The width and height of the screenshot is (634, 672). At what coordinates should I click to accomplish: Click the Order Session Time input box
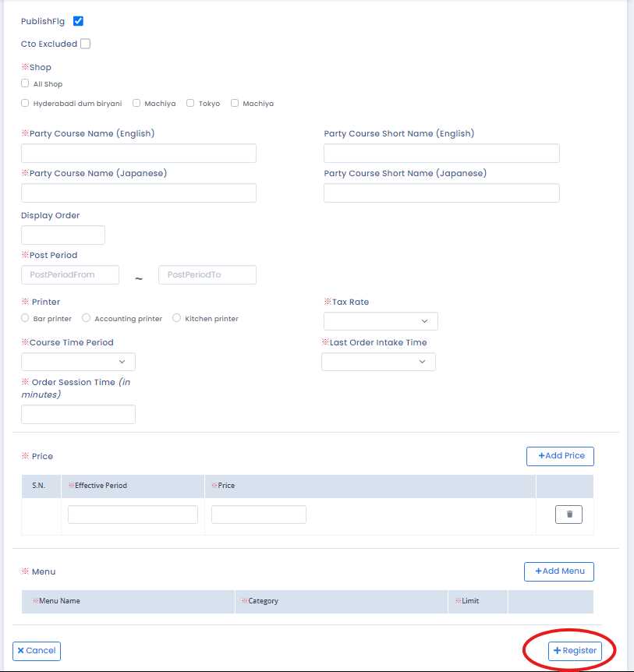[78, 415]
